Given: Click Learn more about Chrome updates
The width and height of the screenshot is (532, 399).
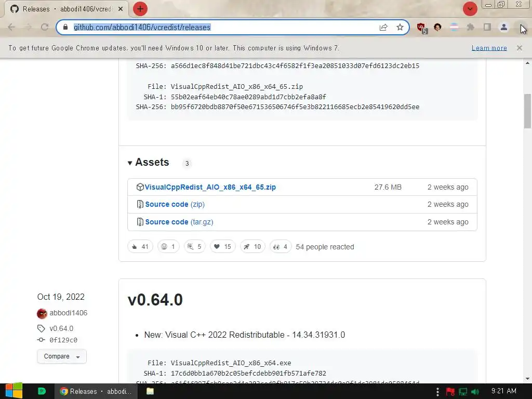Looking at the screenshot, I should (x=489, y=48).
